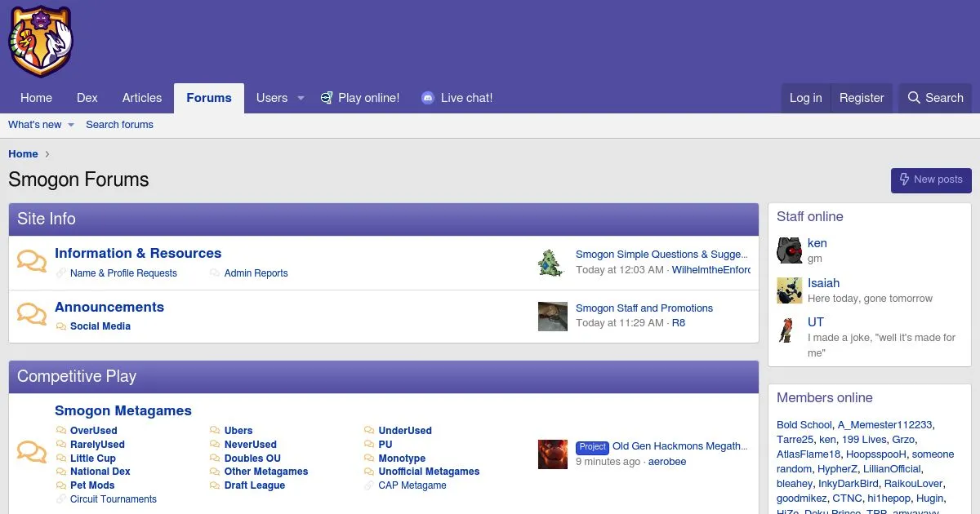Open the Dex navigation tab

tap(87, 98)
